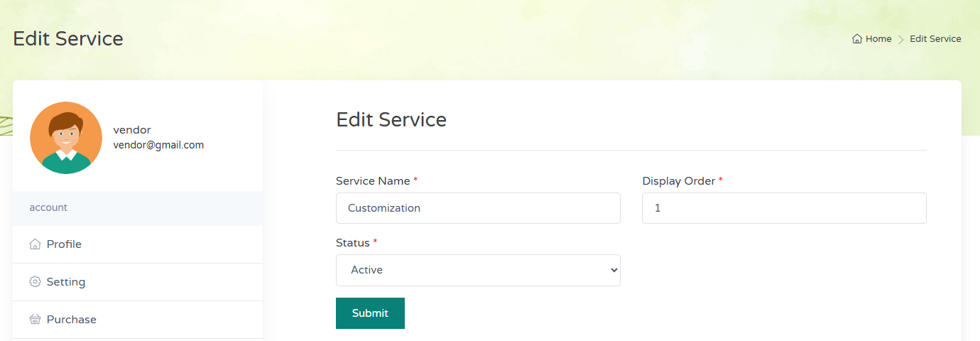Click the Purchase basket icon
Screen dimensions: 980x341
point(35,320)
